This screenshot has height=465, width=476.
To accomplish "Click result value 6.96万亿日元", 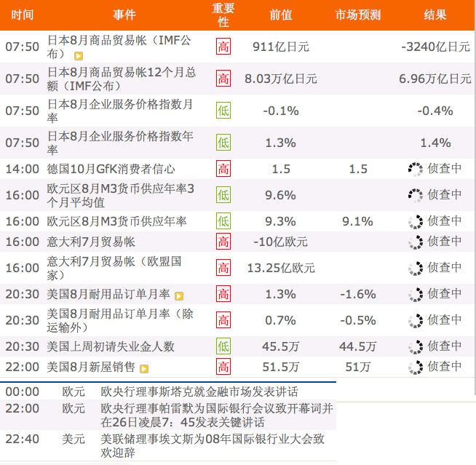I will pos(435,79).
